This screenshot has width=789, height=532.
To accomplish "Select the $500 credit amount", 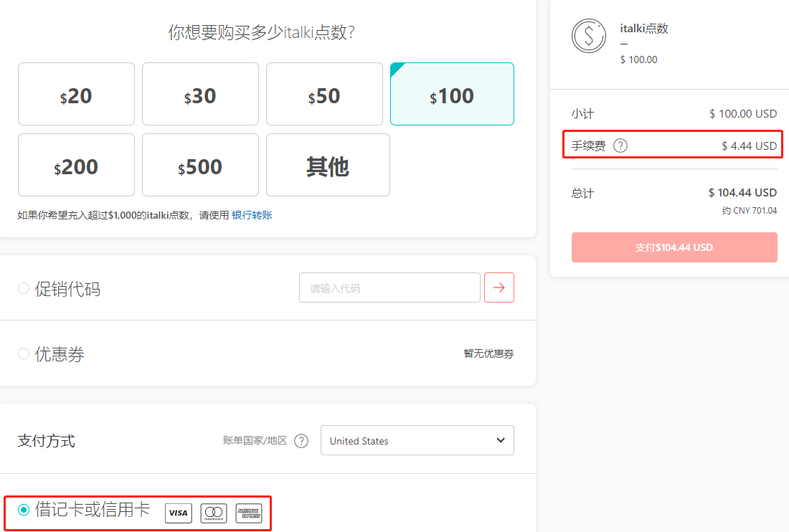I will click(x=200, y=165).
